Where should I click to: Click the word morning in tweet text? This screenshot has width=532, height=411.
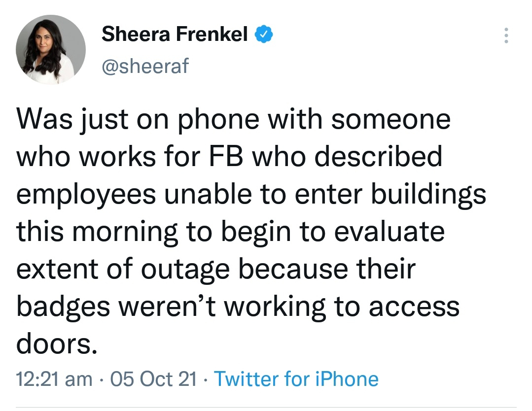pyautogui.click(x=125, y=232)
